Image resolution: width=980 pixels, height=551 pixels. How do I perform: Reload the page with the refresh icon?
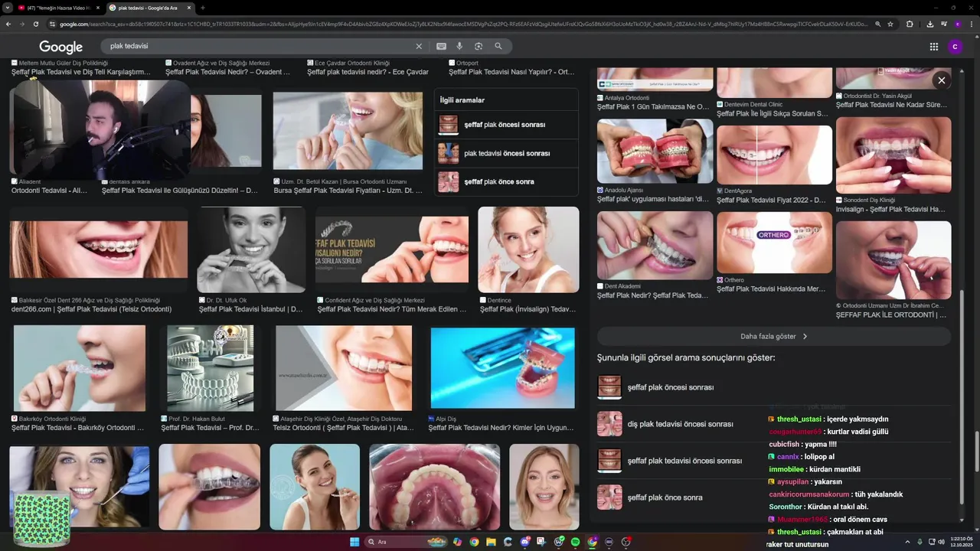coord(36,24)
